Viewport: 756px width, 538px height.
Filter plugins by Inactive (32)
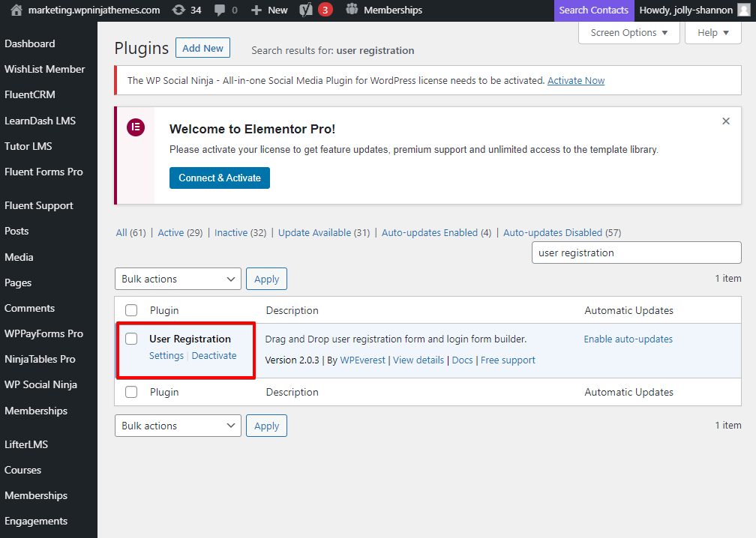click(240, 232)
